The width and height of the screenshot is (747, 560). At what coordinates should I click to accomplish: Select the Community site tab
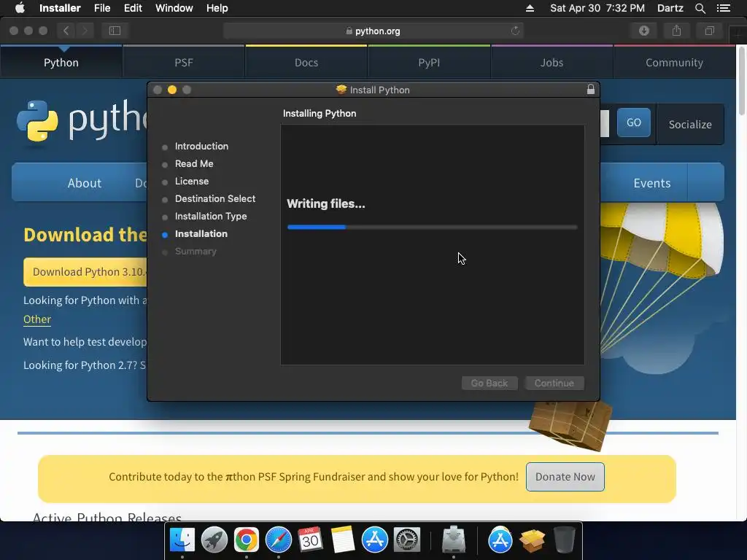674,63
